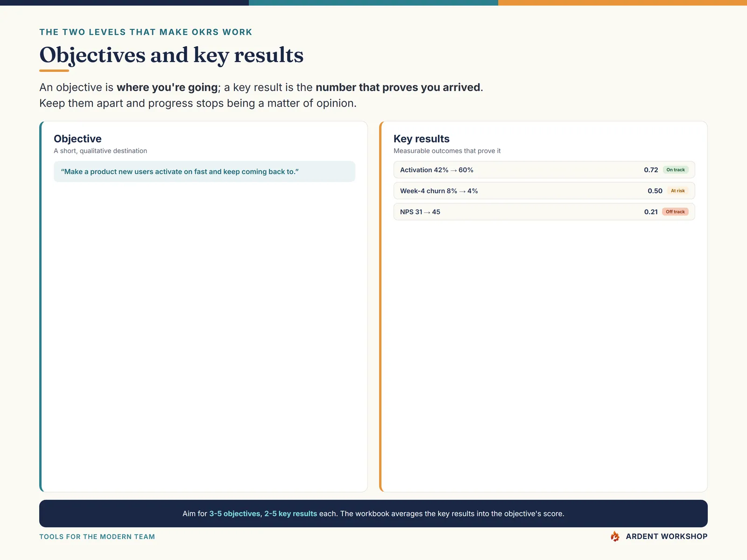Click the 'Key results' card heading
747x560 pixels.
click(x=422, y=139)
